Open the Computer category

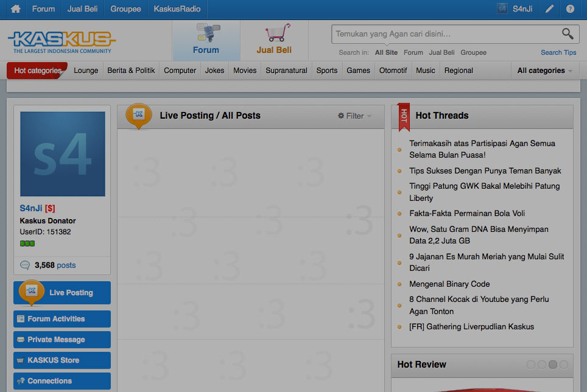click(180, 71)
